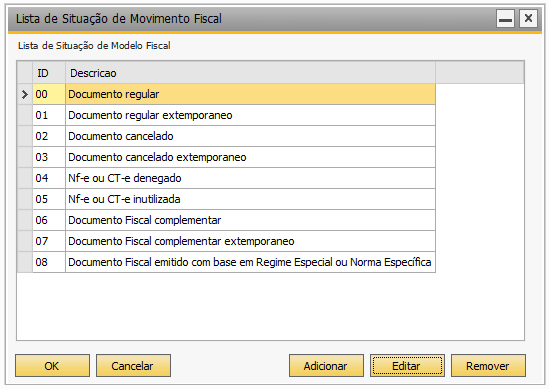Click the OK button
Viewport: 549px width, 389px height.
click(x=52, y=366)
